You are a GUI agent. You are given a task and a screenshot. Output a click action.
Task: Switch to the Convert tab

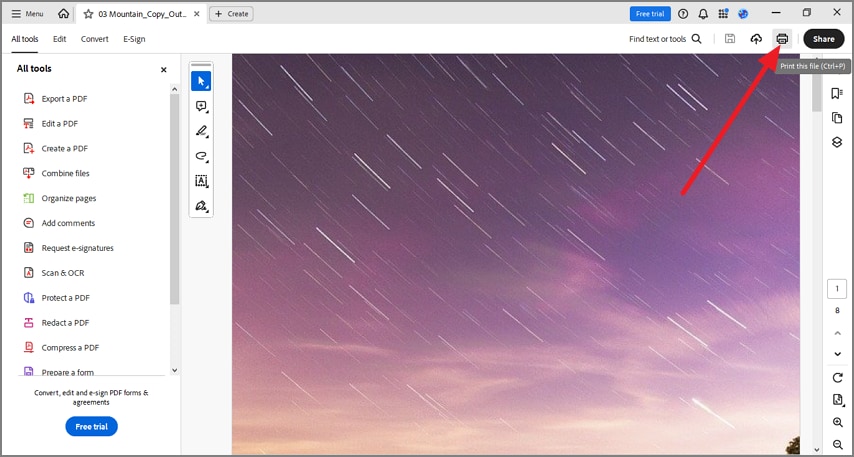tap(95, 39)
